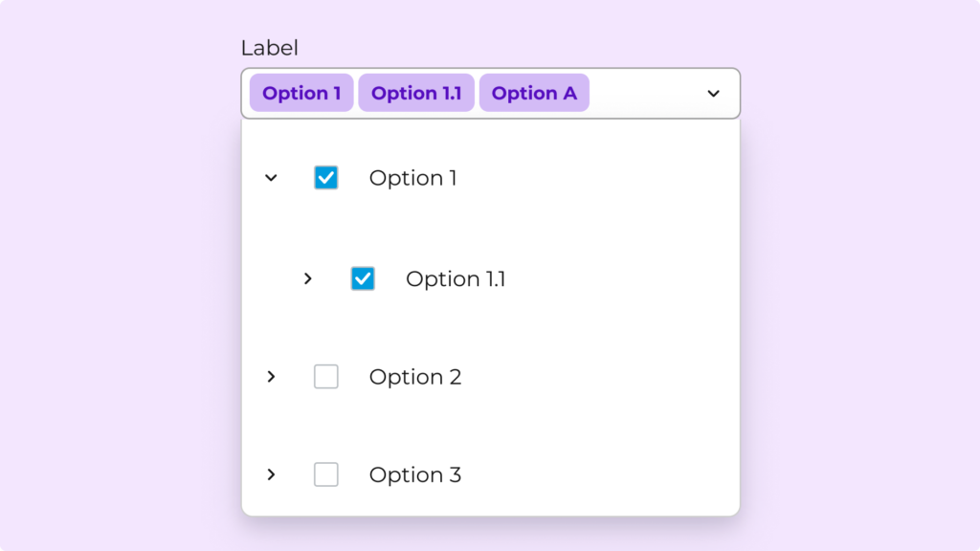The height and width of the screenshot is (551, 980).
Task: Select the Option 3 list label
Action: pyautogui.click(x=415, y=474)
